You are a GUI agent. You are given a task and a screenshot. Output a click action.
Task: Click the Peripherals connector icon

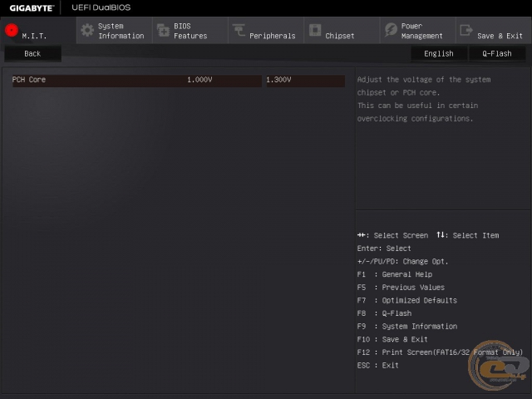click(239, 31)
